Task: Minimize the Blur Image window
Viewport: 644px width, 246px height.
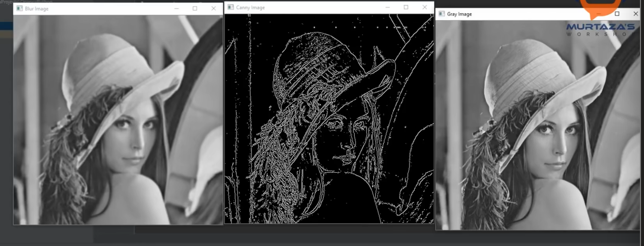Action: click(176, 9)
